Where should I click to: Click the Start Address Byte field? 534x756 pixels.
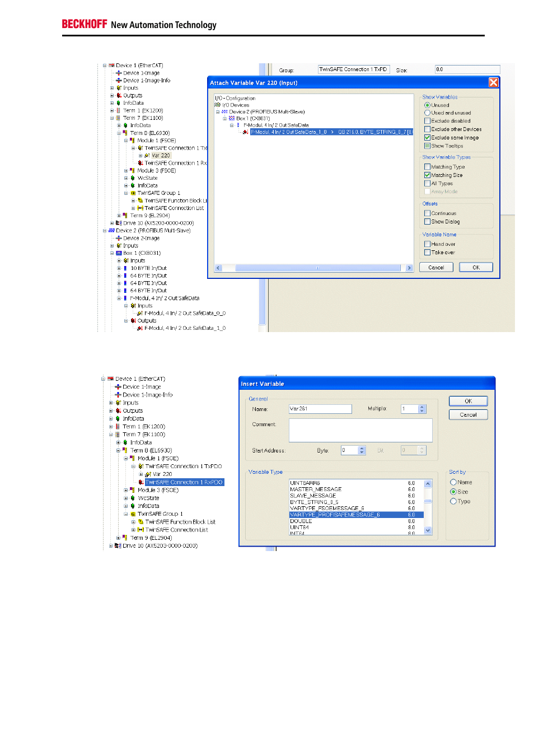coord(349,450)
